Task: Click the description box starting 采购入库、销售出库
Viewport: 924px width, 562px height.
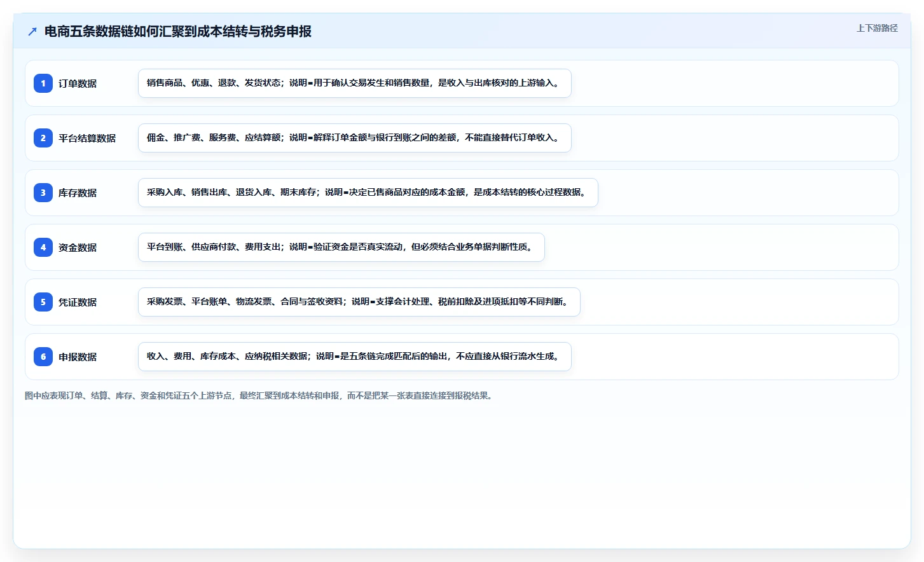Action: coord(368,193)
